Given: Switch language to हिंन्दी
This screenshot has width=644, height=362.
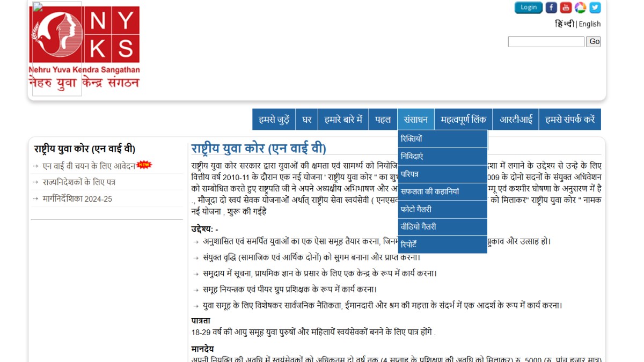Looking at the screenshot, I should (x=564, y=24).
